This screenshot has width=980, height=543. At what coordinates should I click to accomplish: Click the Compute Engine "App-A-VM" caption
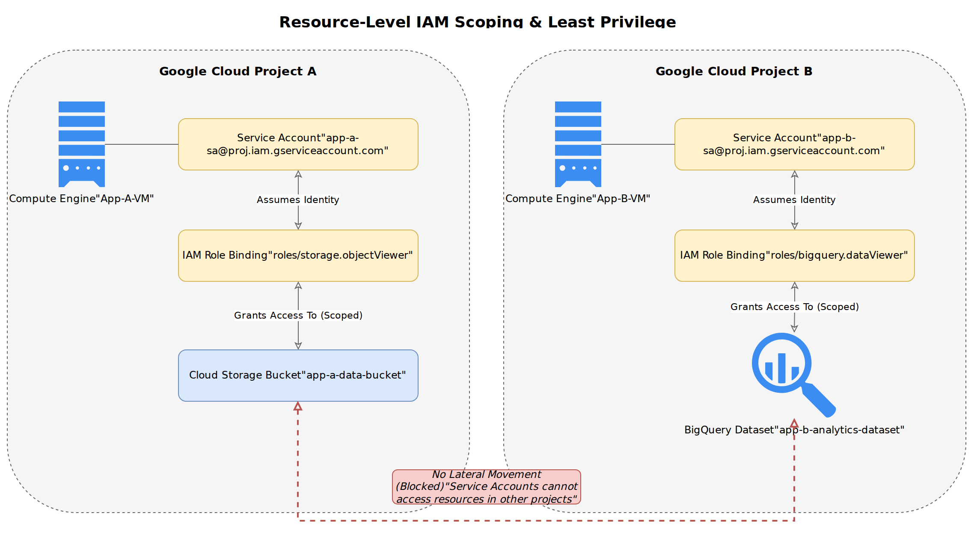(81, 199)
